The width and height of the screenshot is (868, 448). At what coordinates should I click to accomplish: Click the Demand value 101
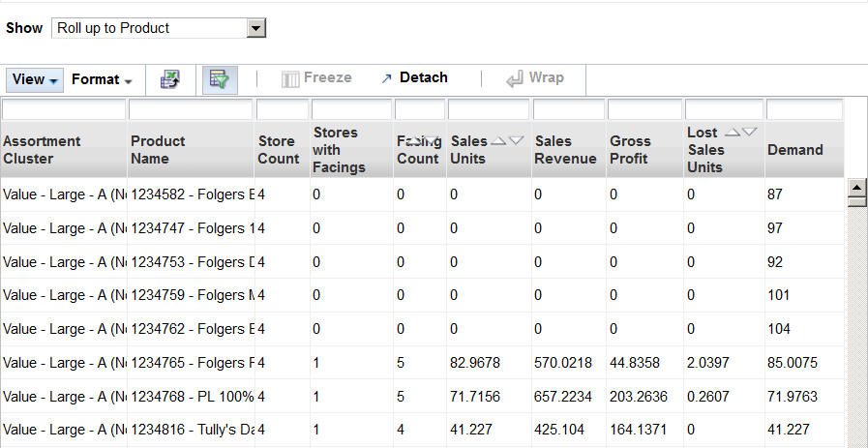(x=778, y=295)
